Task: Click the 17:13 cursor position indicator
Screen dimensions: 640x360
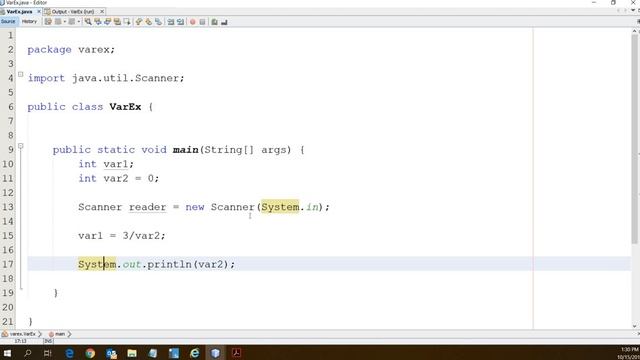Action: pos(20,341)
